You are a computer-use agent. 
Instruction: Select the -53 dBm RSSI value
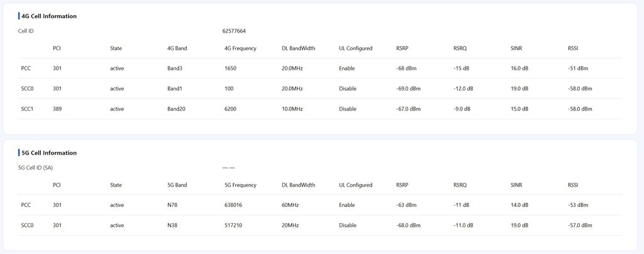[578, 205]
